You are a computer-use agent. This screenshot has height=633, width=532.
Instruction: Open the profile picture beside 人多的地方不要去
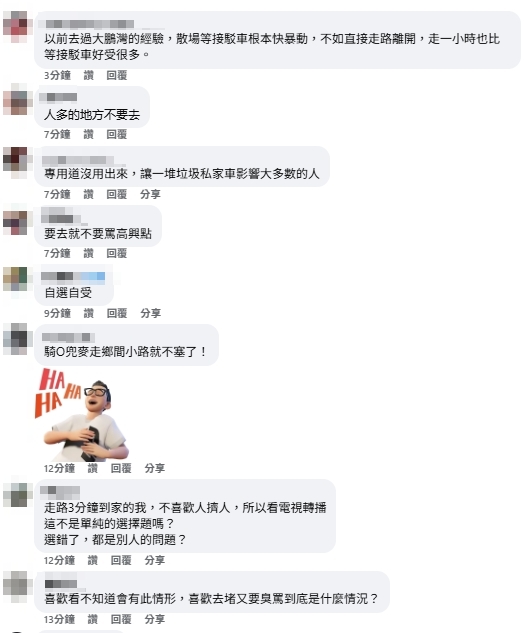17,101
